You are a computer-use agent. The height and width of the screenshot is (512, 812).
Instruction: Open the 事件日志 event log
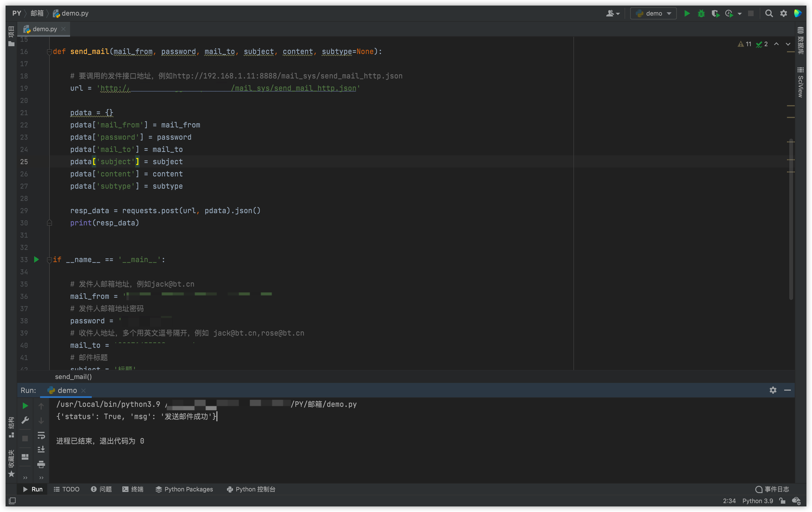[772, 489]
